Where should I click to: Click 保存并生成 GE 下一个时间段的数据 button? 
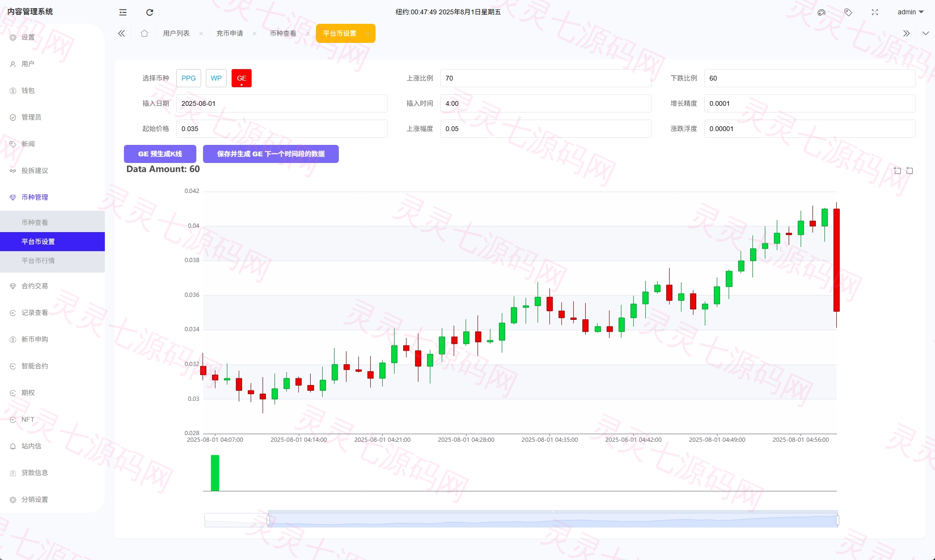[271, 154]
